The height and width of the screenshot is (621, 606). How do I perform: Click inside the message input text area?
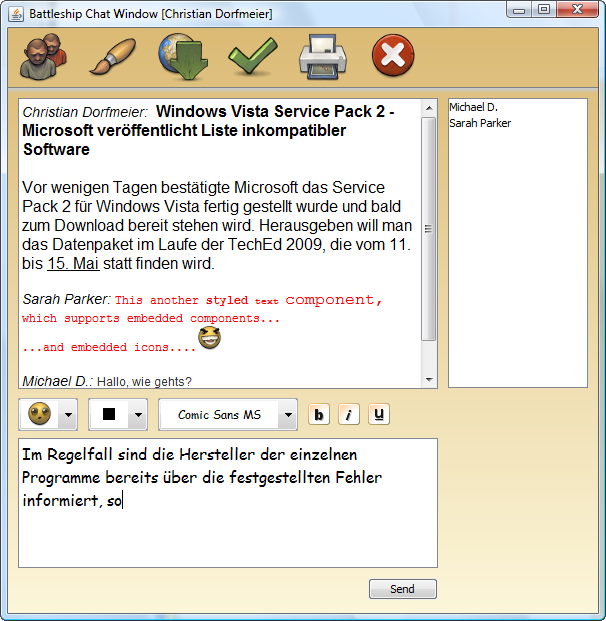(x=228, y=503)
